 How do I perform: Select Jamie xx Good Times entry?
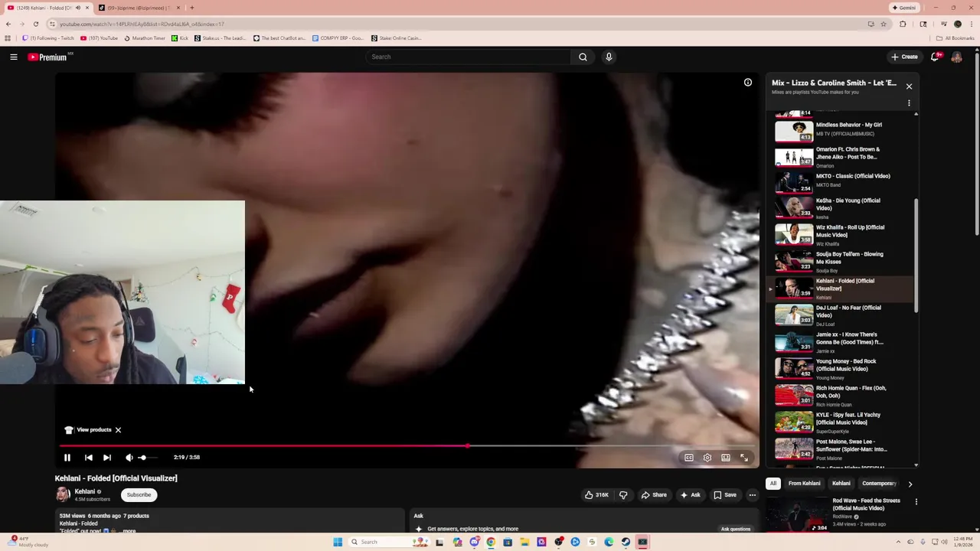tap(841, 342)
